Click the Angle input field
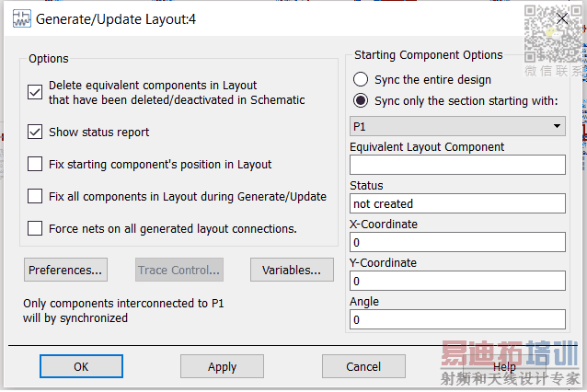The width and height of the screenshot is (587, 392). [x=457, y=319]
